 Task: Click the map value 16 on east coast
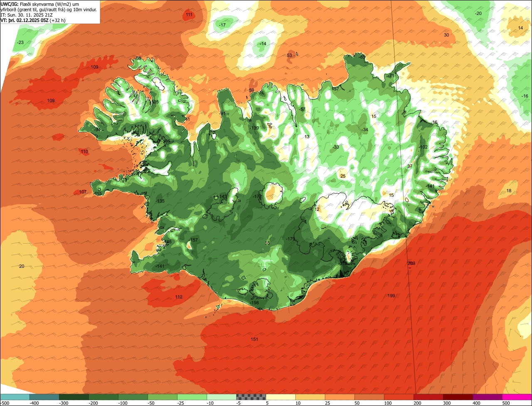pos(435,122)
